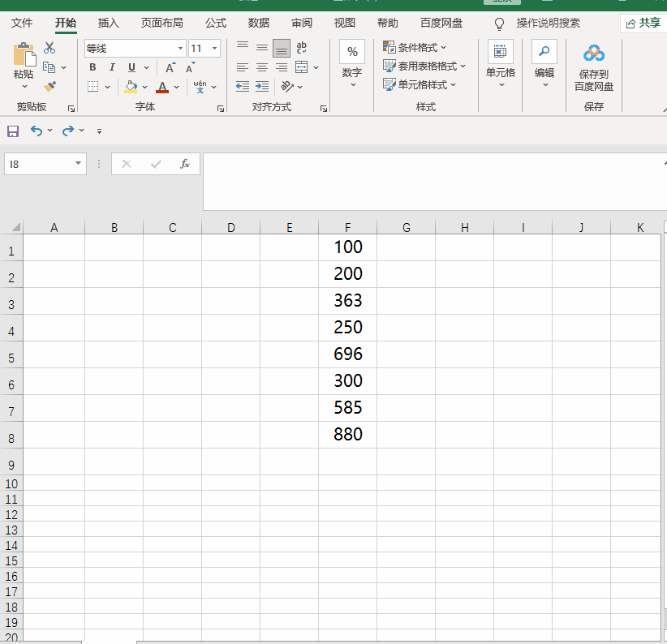Toggle Bold formatting
This screenshot has height=644, width=667.
[x=93, y=67]
